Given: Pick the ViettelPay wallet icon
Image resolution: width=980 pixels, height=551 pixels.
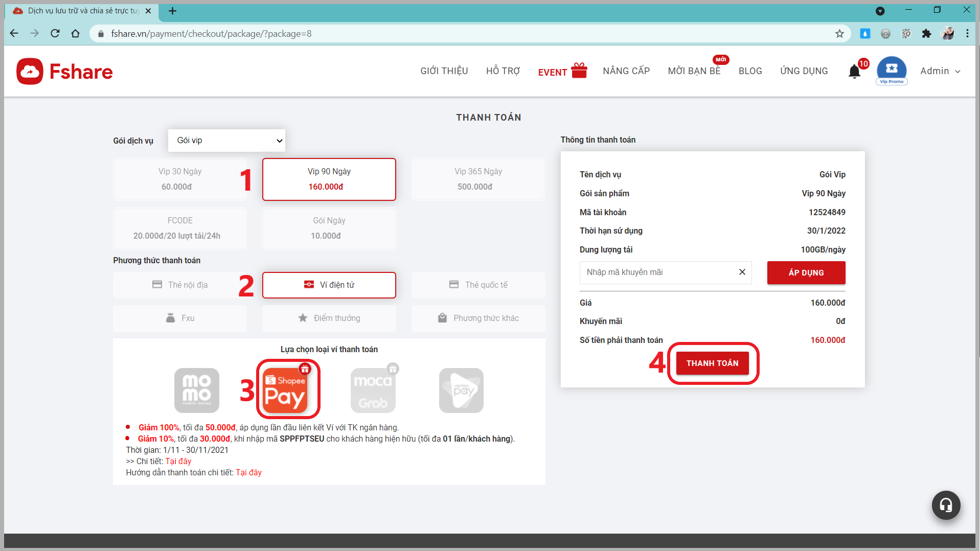Looking at the screenshot, I should pos(461,390).
